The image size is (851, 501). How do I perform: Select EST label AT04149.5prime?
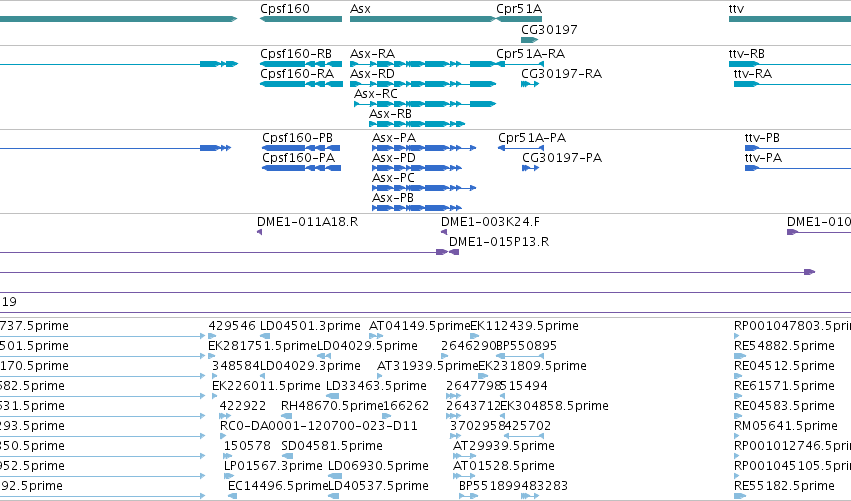pyautogui.click(x=420, y=326)
